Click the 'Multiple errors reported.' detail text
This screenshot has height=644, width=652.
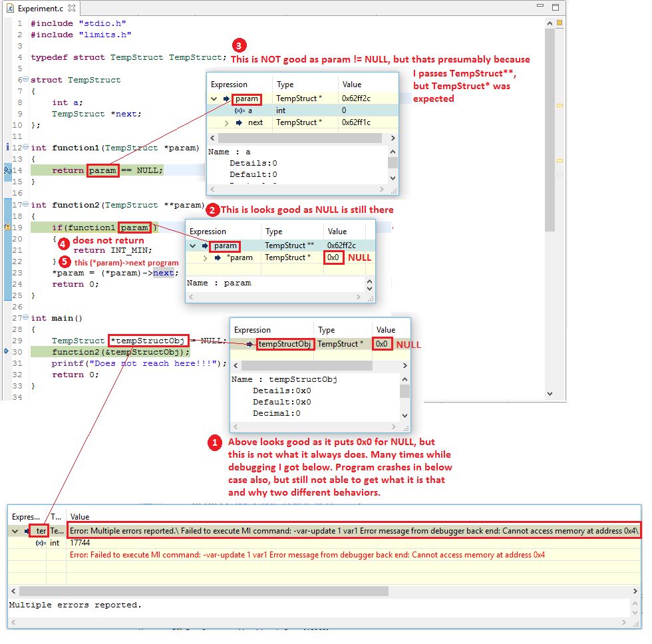coord(75,605)
